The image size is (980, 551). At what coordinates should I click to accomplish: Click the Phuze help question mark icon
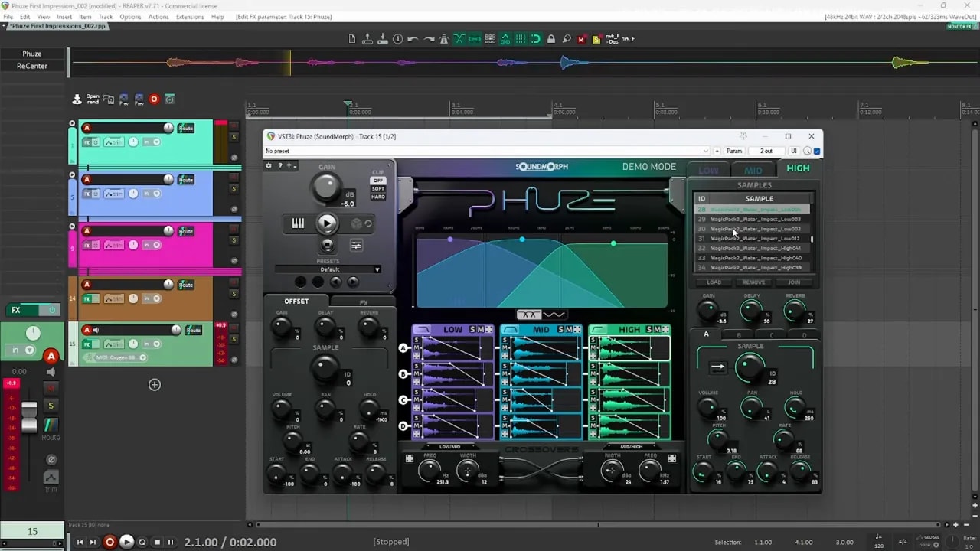(279, 165)
